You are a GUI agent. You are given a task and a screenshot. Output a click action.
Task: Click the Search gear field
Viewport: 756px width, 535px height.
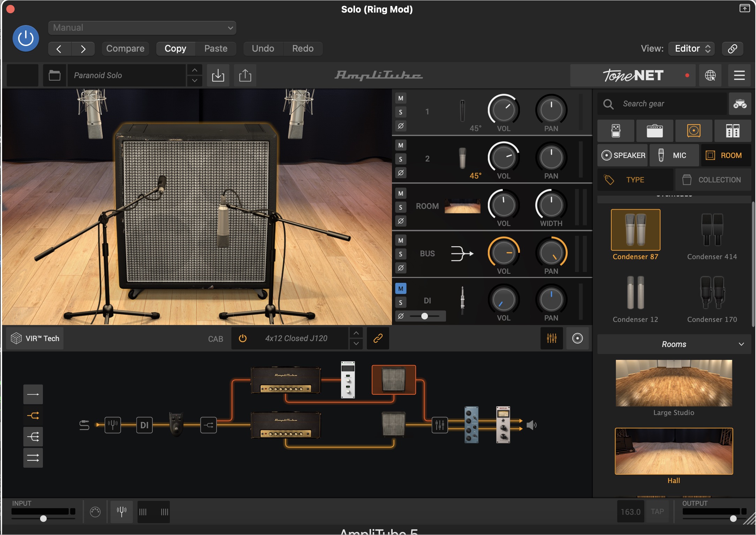tap(663, 104)
